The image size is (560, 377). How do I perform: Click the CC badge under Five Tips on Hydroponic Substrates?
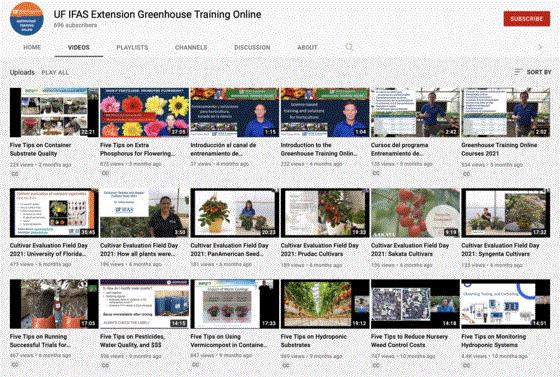click(286, 365)
